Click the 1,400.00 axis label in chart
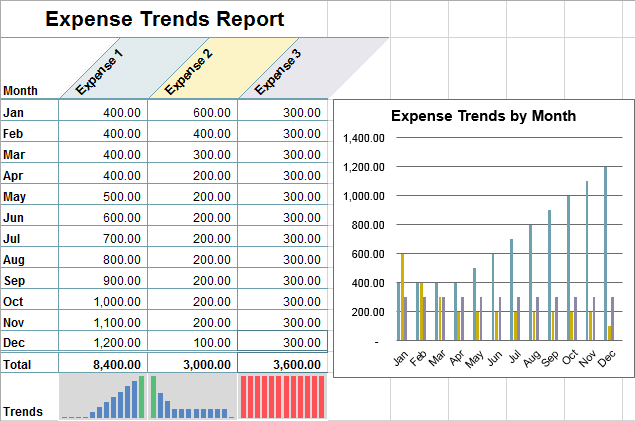Viewport: 635px width, 421px height. [x=363, y=138]
